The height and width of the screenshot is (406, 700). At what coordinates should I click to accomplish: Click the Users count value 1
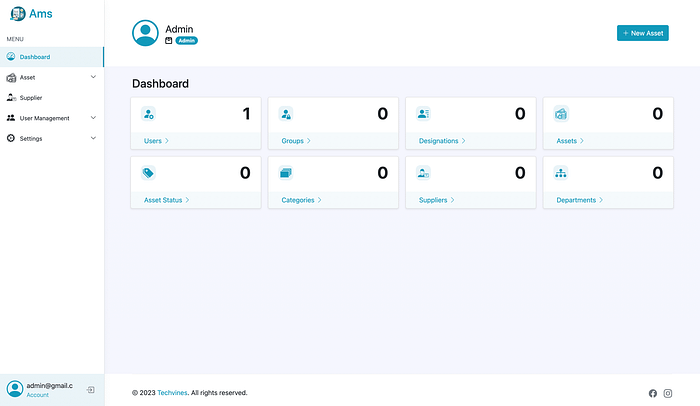click(x=246, y=114)
